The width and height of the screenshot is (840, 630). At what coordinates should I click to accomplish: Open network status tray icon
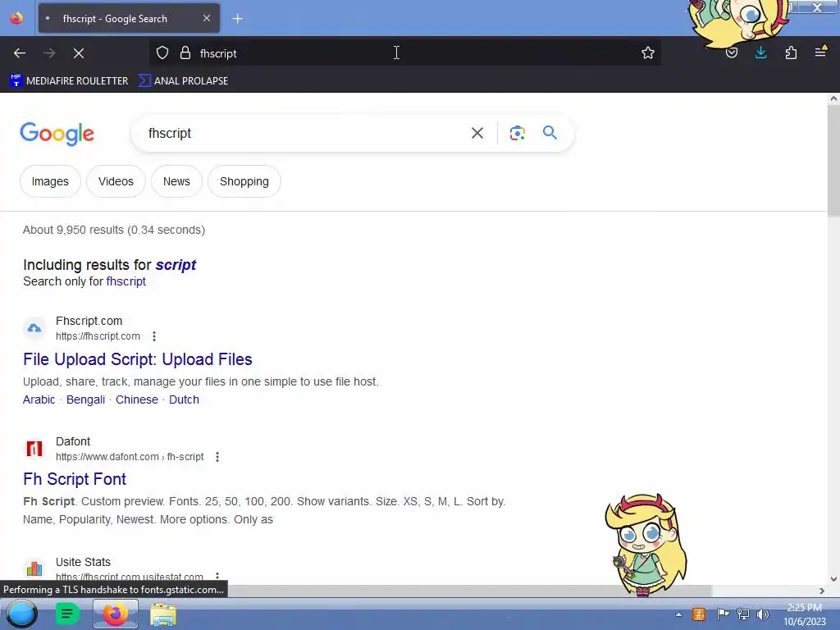(743, 614)
